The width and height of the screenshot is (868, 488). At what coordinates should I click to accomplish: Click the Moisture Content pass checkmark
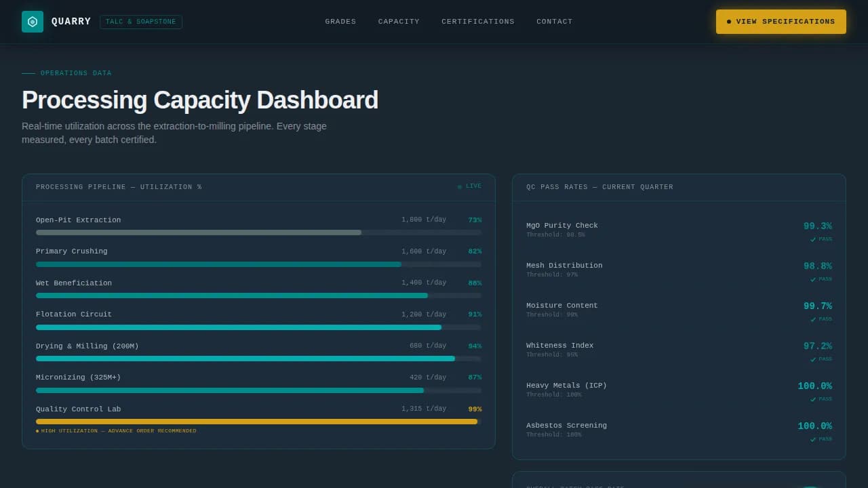813,319
